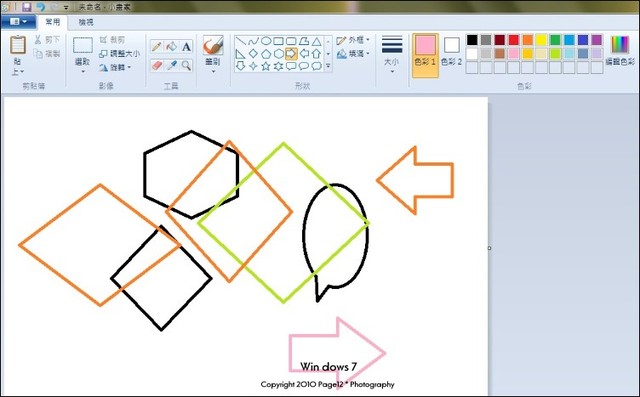The image size is (640, 397).
Task: Choose the Right triangle shape
Action: pyautogui.click(x=241, y=53)
